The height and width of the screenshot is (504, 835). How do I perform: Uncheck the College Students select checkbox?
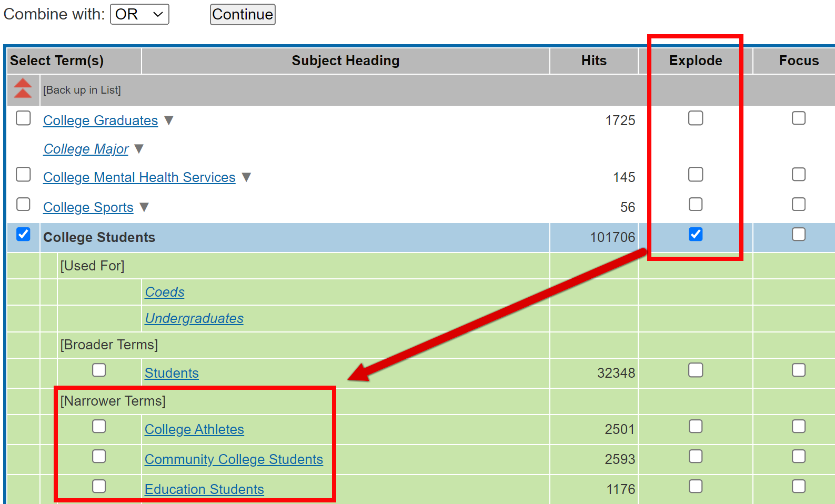23,234
